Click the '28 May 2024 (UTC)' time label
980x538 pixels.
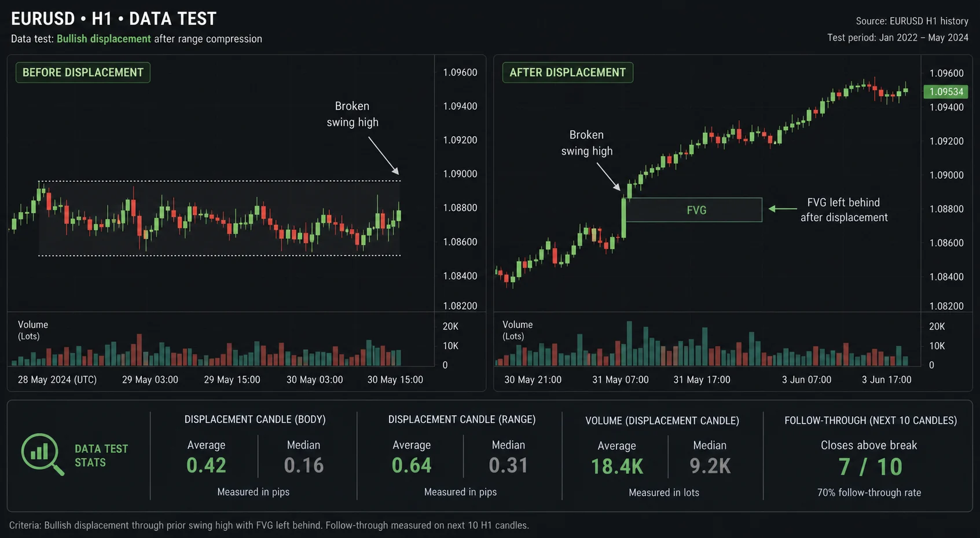[x=57, y=380]
